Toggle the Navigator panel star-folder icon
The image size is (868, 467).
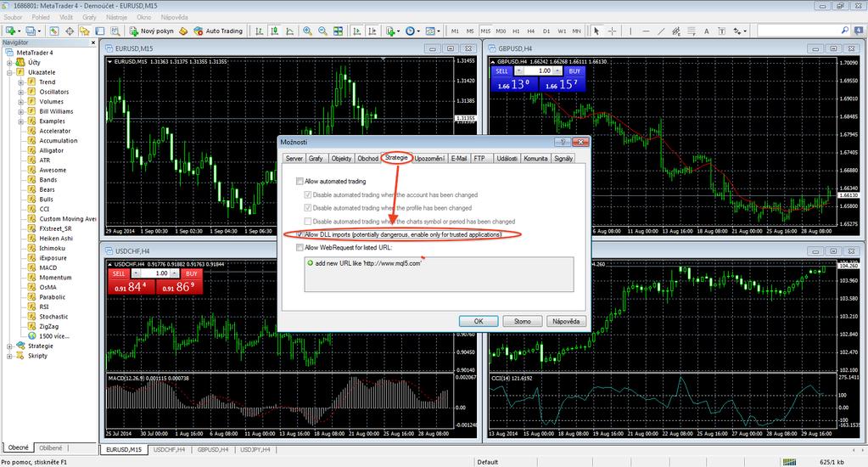(x=85, y=31)
